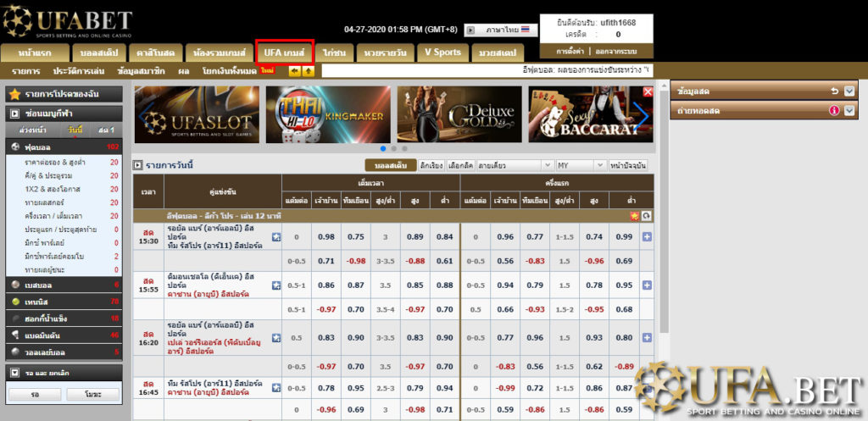Expand more bets plus for 16:20 match
Screen dimensions: 868x421
pyautogui.click(x=647, y=337)
